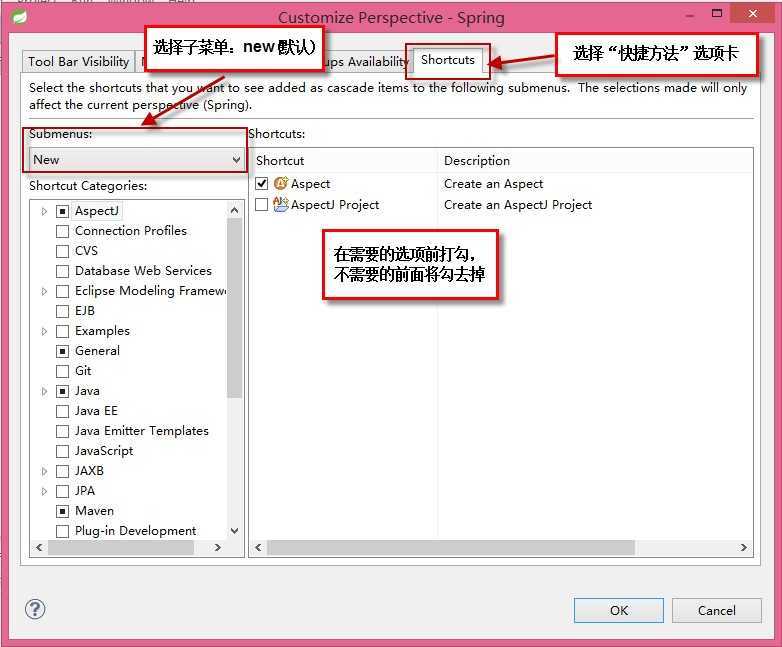
Task: Click the 'Create an Aspect' description cell
Action: pyautogui.click(x=493, y=184)
